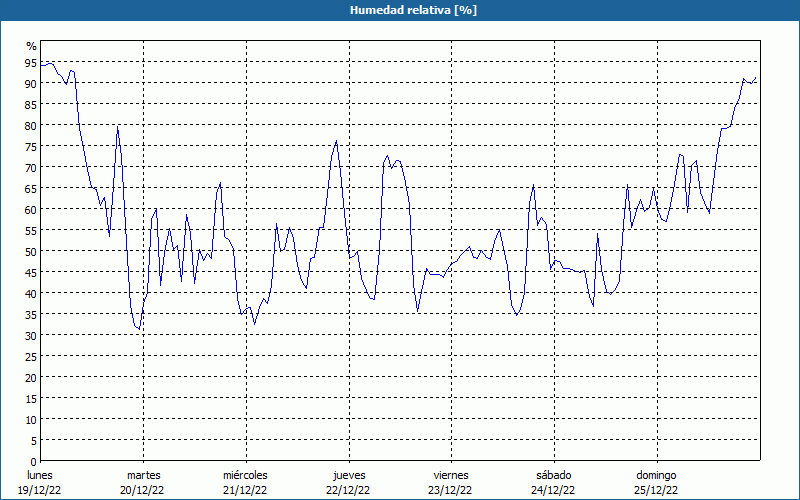Select the 55 value on the Y axis
This screenshot has width=800, height=500.
(x=31, y=231)
